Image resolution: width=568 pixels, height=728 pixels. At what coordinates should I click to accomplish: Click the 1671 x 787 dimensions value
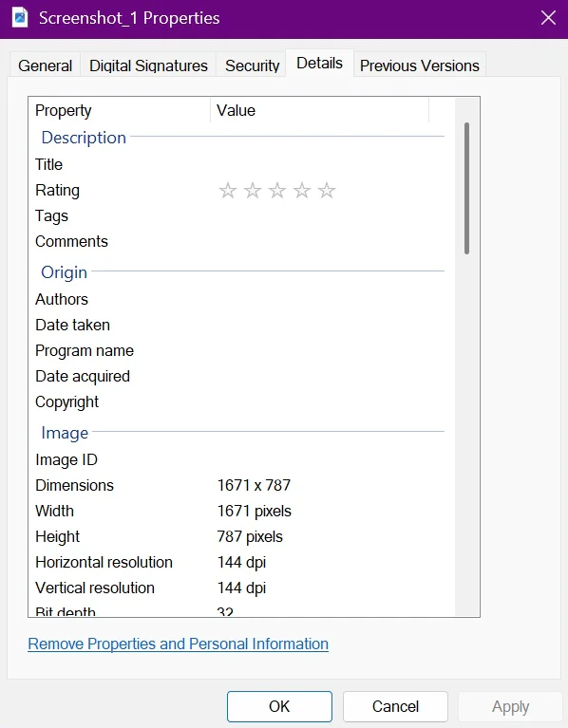point(254,485)
